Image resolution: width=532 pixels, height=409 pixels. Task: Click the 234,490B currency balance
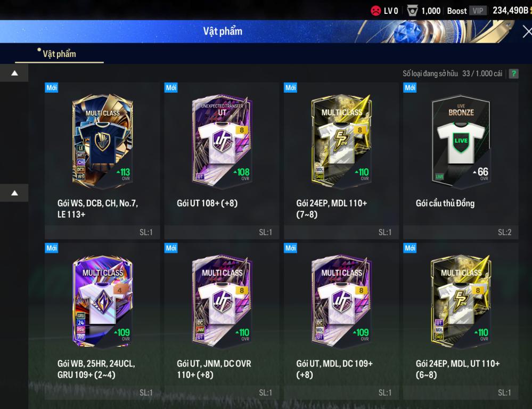511,11
